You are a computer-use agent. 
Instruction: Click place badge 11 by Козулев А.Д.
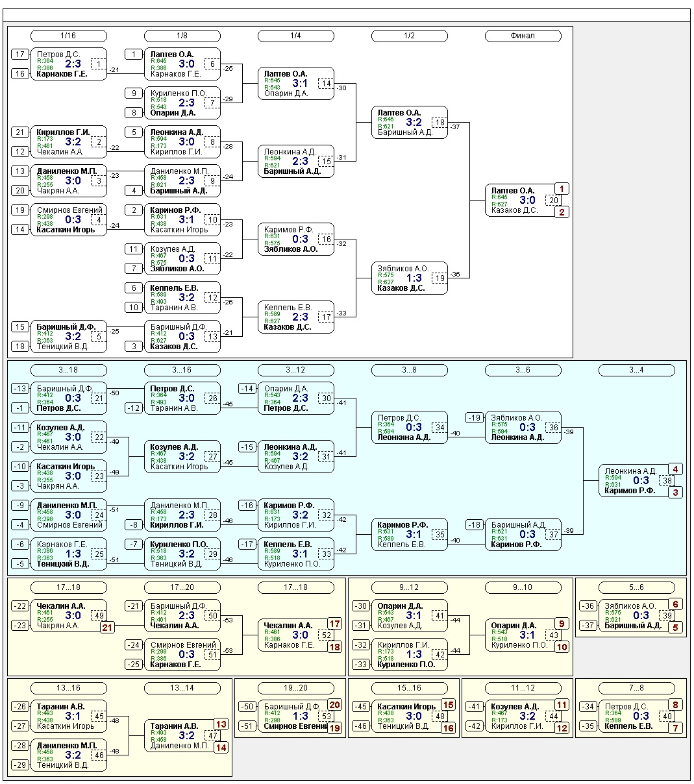point(562,705)
